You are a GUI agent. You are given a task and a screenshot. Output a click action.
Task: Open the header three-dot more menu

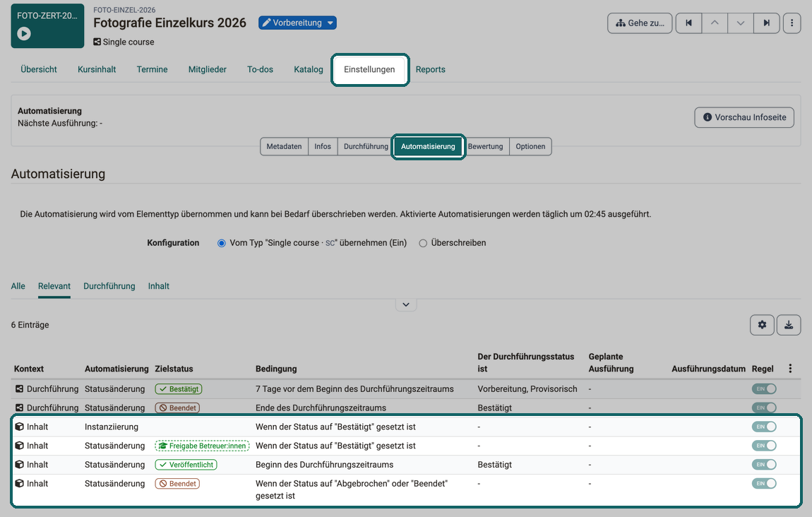(792, 23)
